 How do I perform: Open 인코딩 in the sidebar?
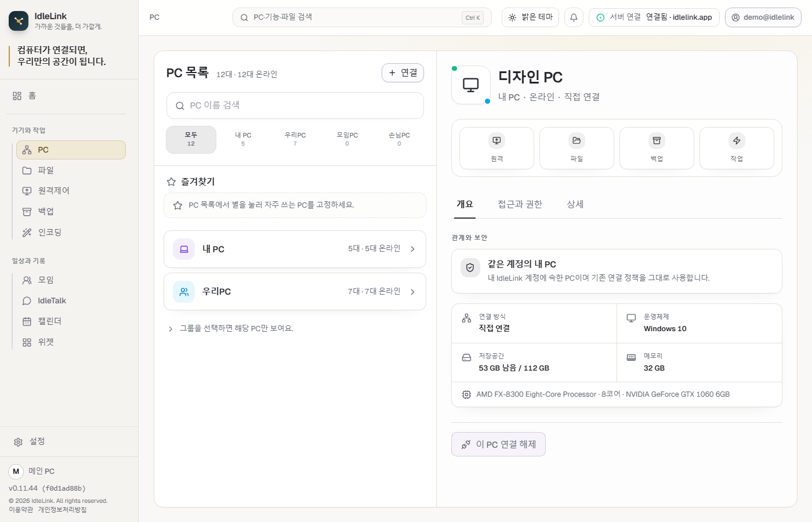coord(71,233)
